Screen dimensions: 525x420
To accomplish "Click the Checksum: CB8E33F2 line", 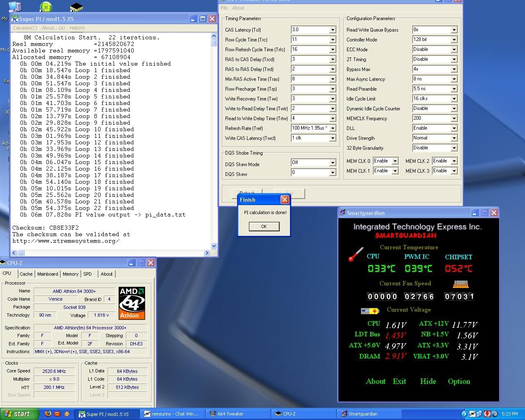I will point(46,228).
